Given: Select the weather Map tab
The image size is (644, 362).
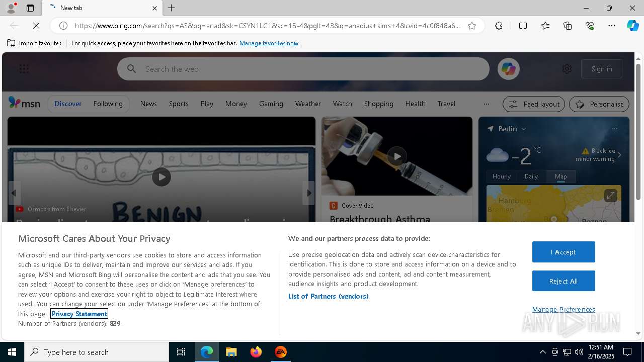Looking at the screenshot, I should click(561, 176).
